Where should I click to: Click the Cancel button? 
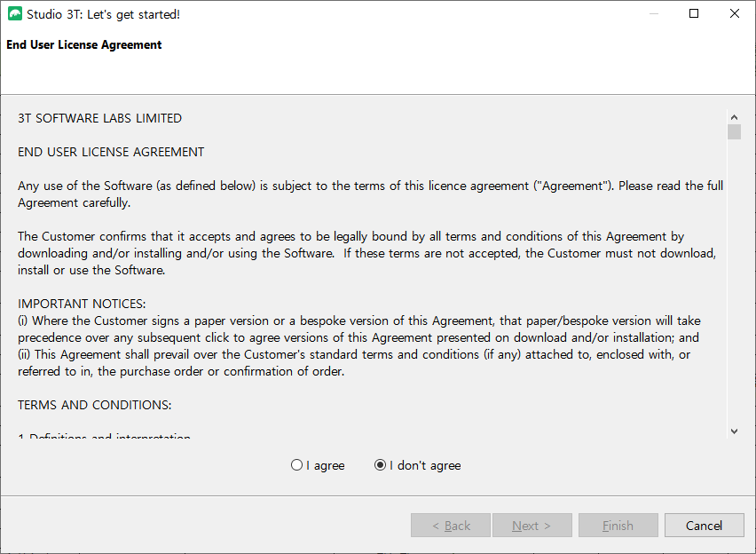(x=704, y=526)
